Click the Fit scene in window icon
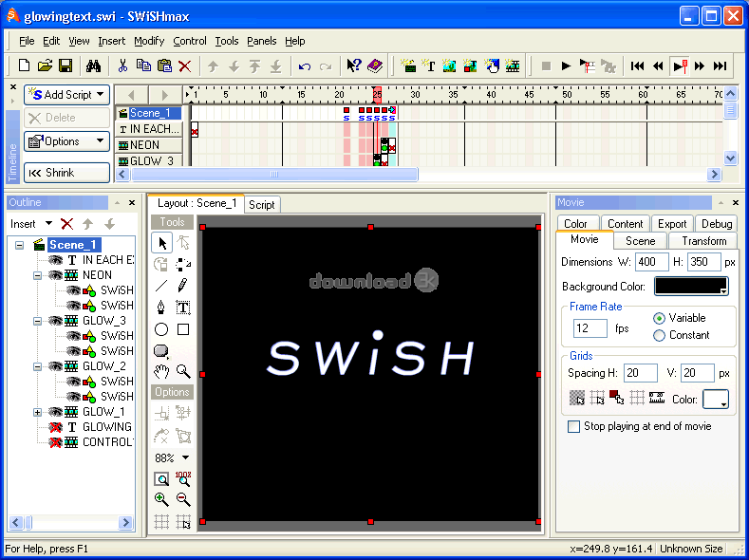This screenshot has height=560, width=749. click(x=161, y=478)
